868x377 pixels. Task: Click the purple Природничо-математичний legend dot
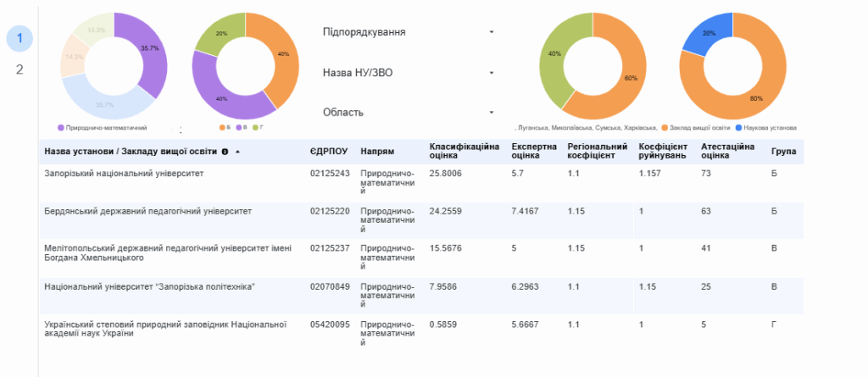coord(61,128)
